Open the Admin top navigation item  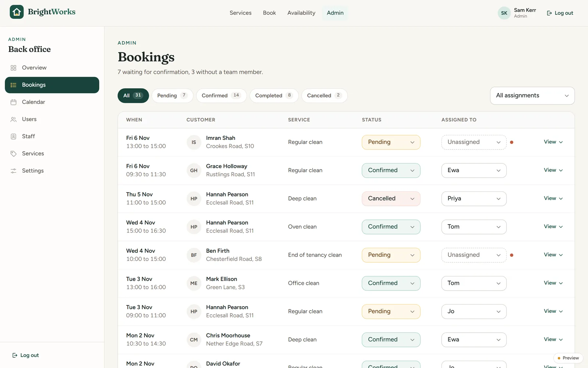tap(335, 13)
